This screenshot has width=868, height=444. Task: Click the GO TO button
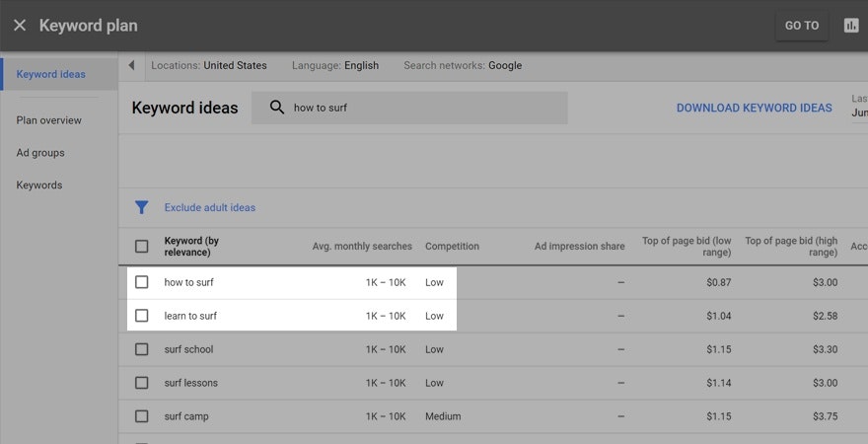802,26
